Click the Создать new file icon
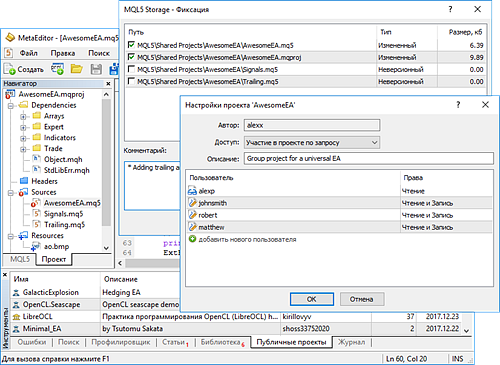500x365 pixels. pyautogui.click(x=9, y=69)
